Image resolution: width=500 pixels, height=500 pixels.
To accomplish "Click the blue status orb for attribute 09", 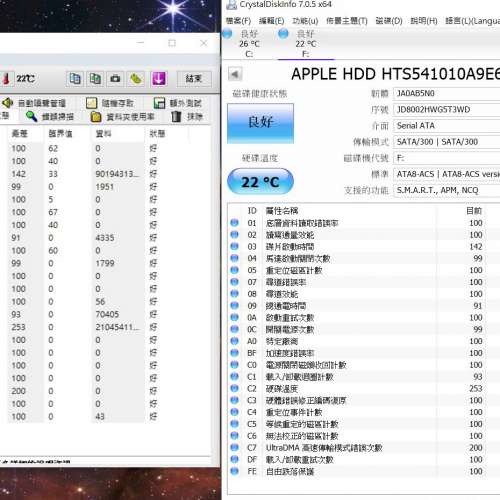I will pyautogui.click(x=235, y=306).
